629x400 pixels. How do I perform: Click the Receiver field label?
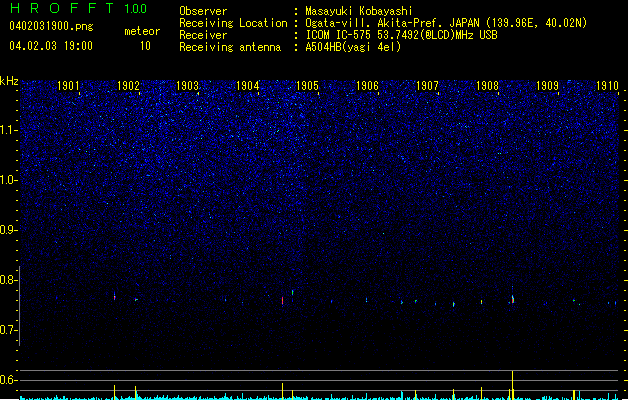[x=203, y=35]
